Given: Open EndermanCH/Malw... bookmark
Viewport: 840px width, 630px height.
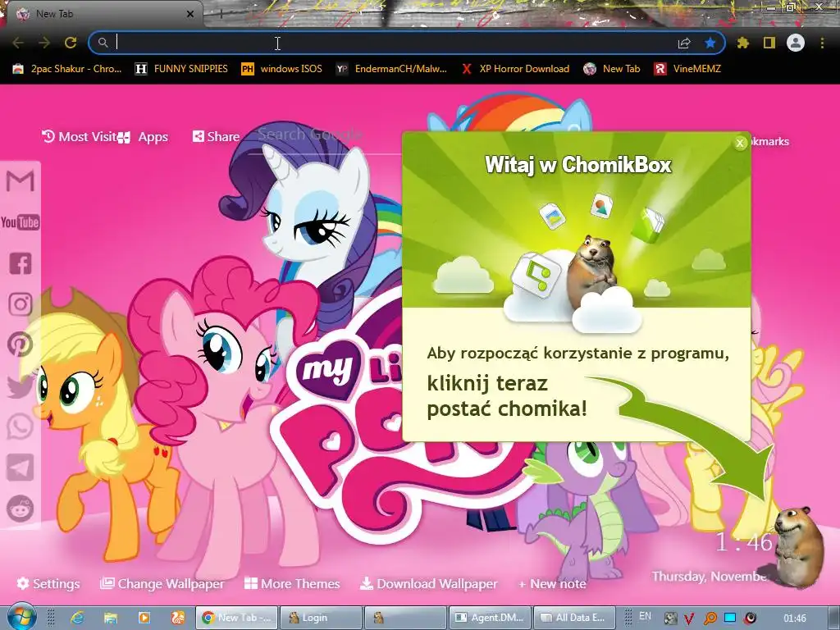Looking at the screenshot, I should 391,69.
